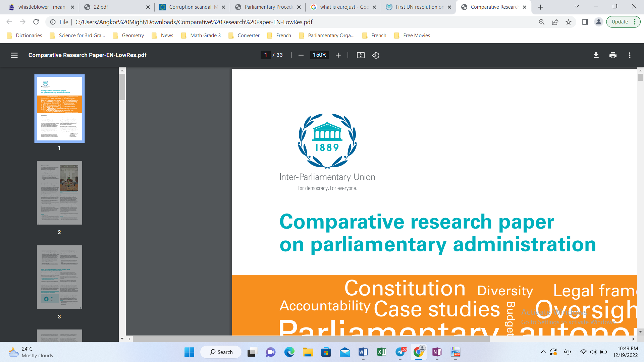Switch to Parliamentary Procedure tab
Image resolution: width=644 pixels, height=362 pixels.
[x=268, y=7]
